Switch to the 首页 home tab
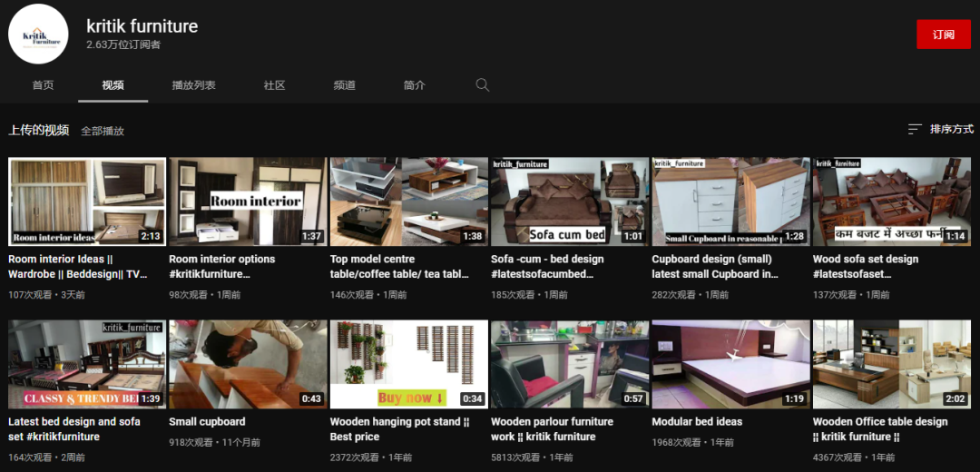Image resolution: width=980 pixels, height=472 pixels. 44,85
